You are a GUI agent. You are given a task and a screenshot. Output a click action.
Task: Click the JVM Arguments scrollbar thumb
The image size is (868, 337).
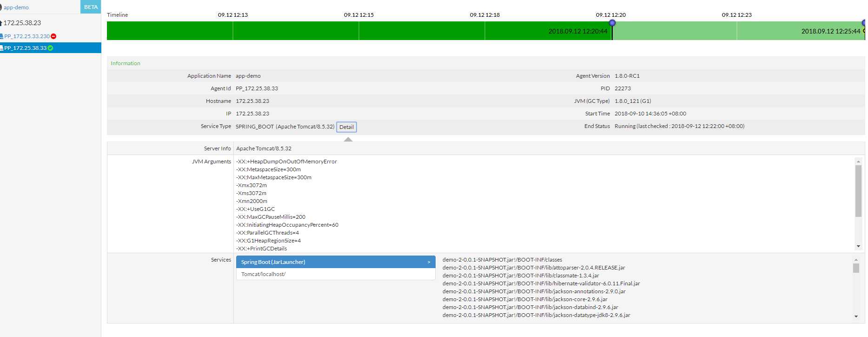point(858,191)
